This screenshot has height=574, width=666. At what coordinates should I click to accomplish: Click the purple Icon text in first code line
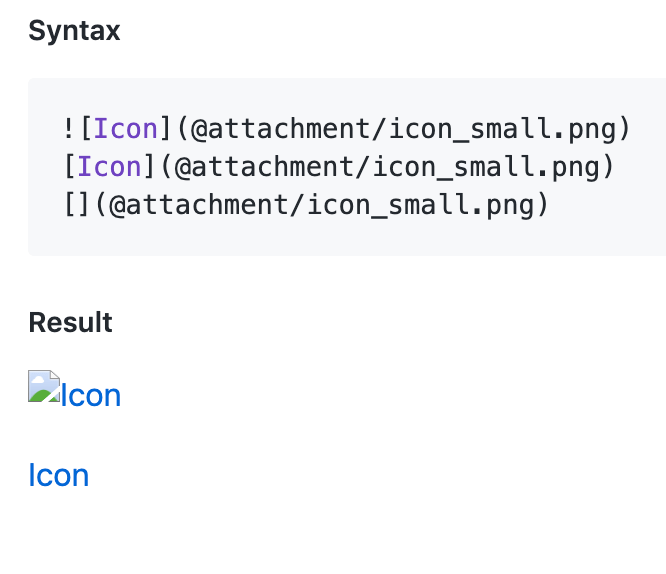pos(126,129)
